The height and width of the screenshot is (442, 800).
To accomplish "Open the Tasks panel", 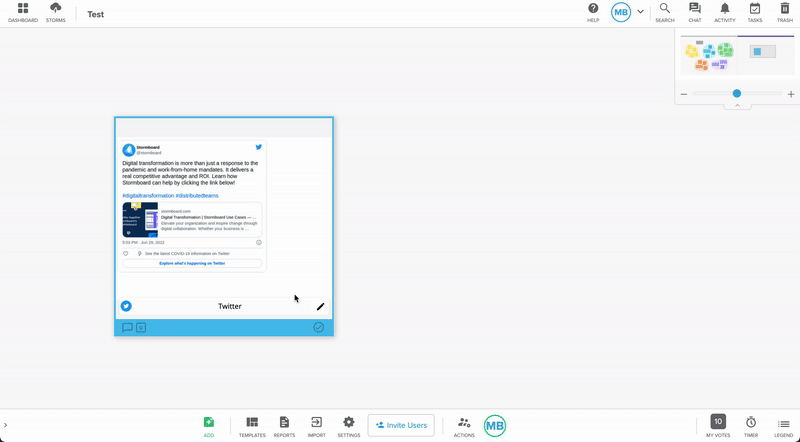I will click(x=755, y=13).
